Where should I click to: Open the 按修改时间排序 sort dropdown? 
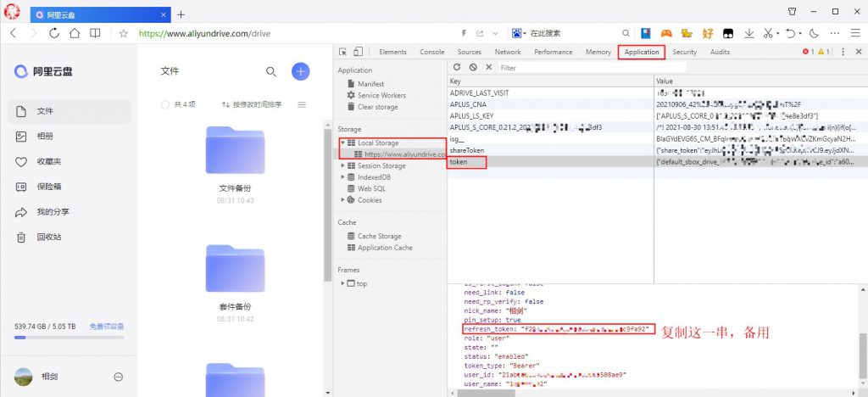pos(252,104)
